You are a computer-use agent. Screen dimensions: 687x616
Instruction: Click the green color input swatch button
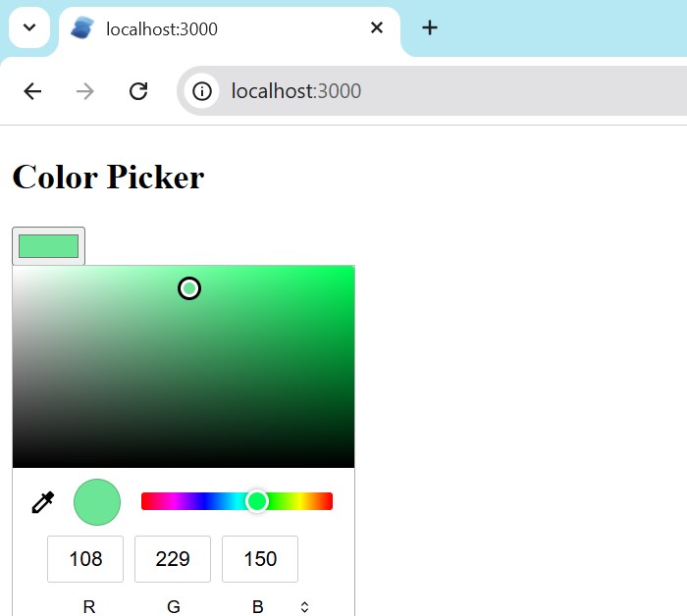point(49,245)
